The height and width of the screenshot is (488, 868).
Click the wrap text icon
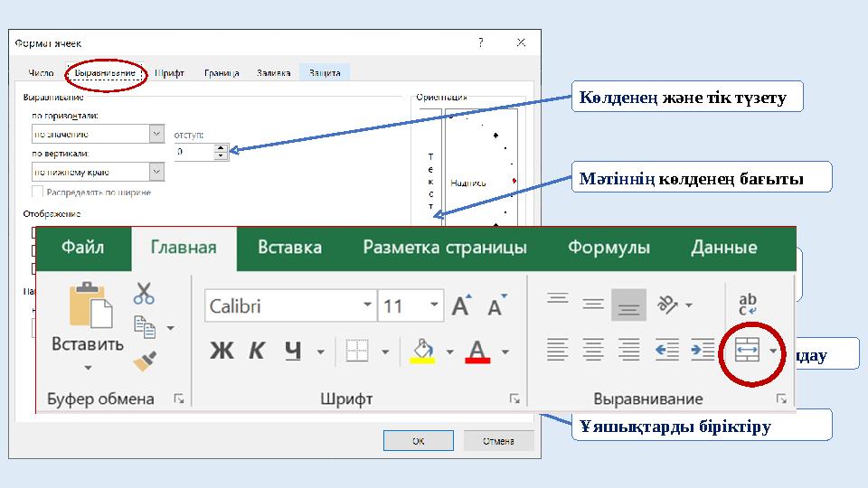click(x=748, y=305)
